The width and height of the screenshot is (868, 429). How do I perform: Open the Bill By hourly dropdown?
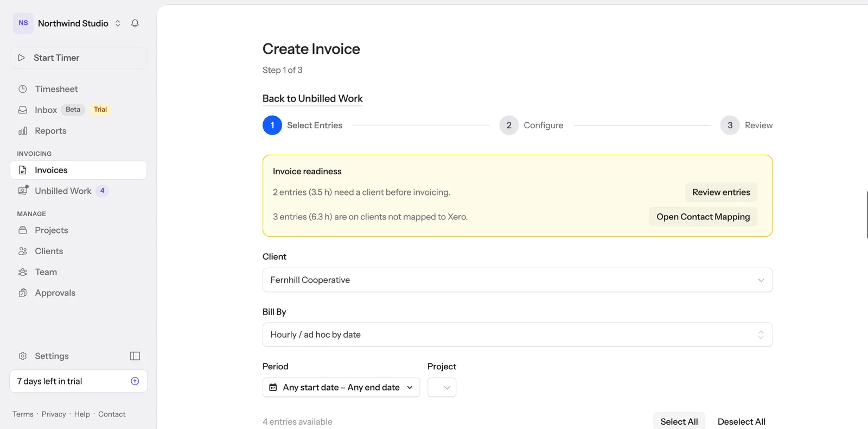tap(518, 335)
